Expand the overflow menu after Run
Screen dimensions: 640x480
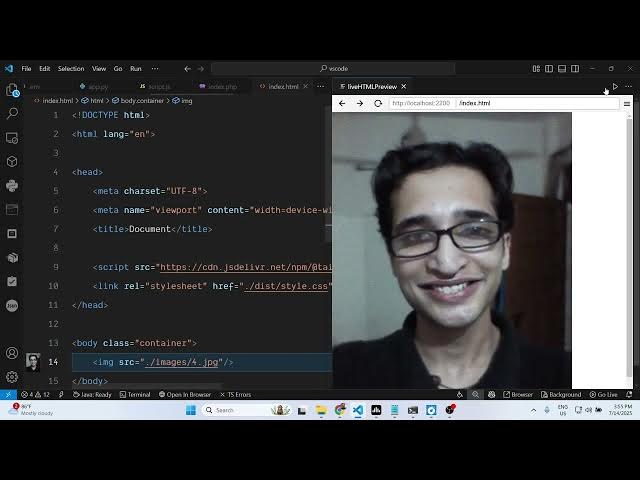155,69
